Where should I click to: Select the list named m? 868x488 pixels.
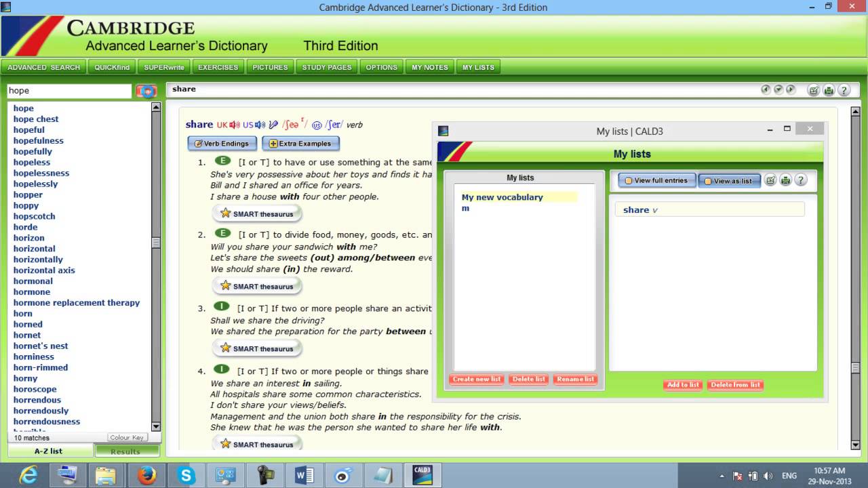coord(465,208)
